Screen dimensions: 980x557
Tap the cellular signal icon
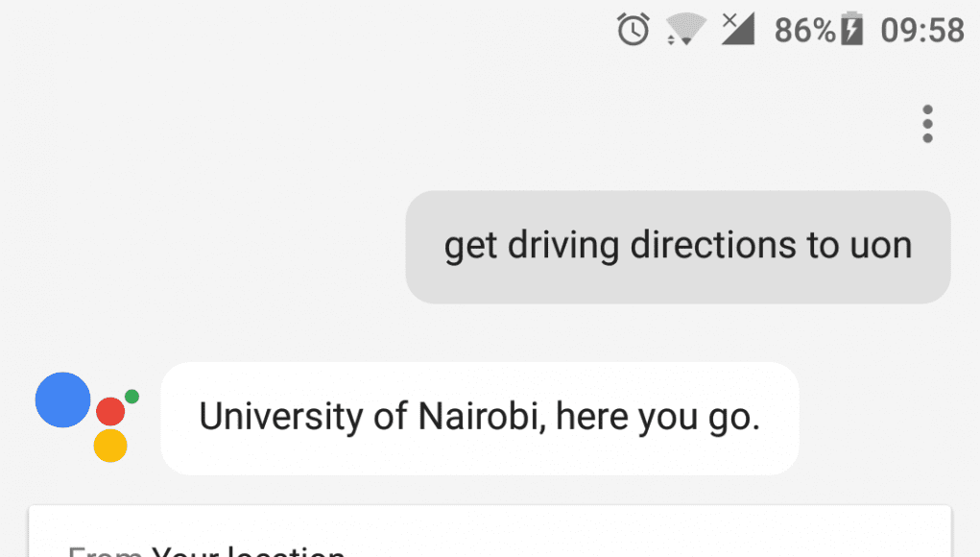tap(738, 29)
